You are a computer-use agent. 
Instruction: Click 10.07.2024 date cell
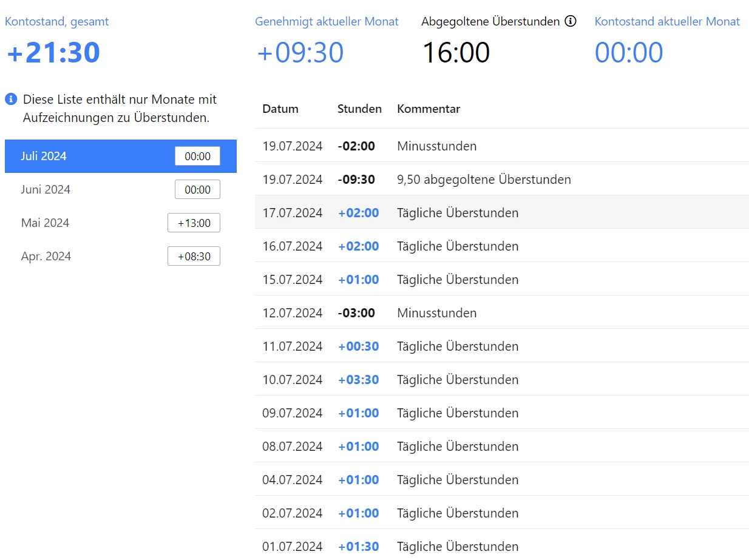(x=293, y=380)
